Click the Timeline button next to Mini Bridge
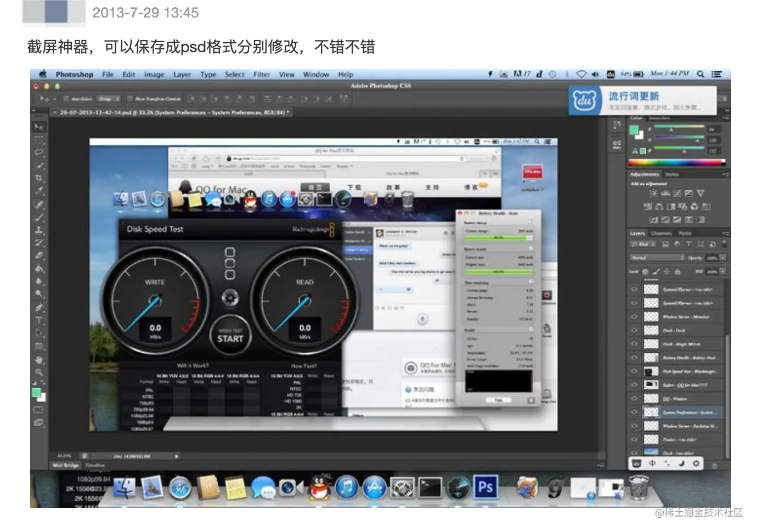Screen dimensions: 757x532 (95, 465)
